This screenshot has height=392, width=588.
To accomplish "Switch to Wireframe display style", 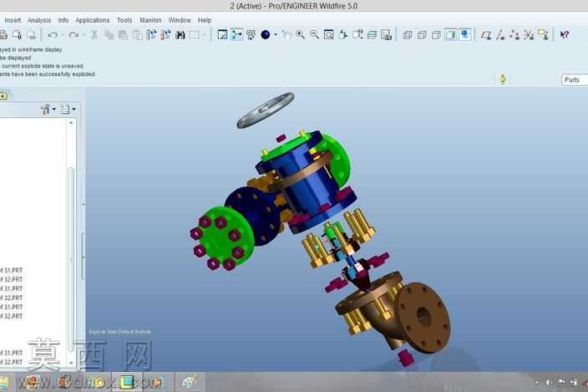I will 408,35.
